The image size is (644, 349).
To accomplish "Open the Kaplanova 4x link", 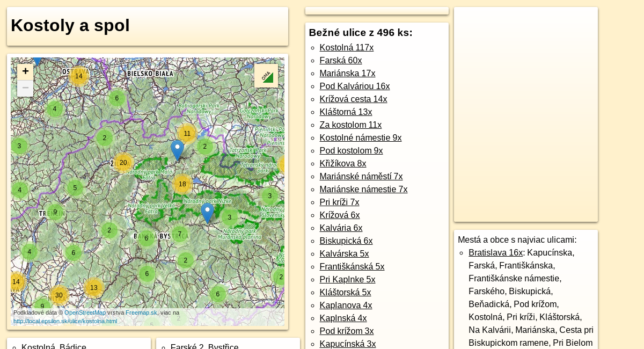I will click(x=346, y=305).
